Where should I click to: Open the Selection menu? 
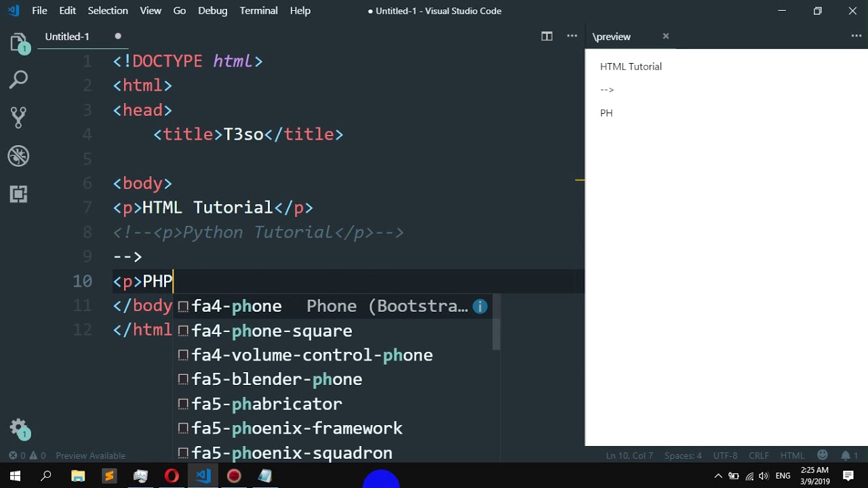[108, 11]
